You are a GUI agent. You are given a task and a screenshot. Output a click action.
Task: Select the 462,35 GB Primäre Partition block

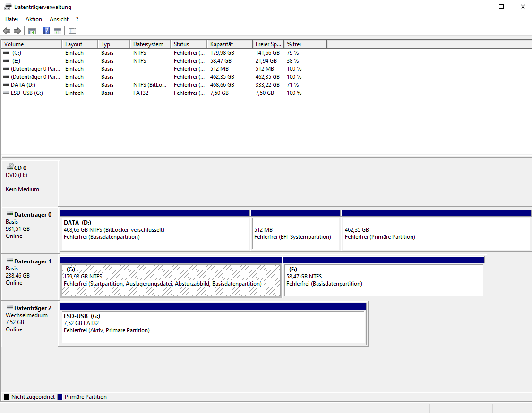point(436,231)
